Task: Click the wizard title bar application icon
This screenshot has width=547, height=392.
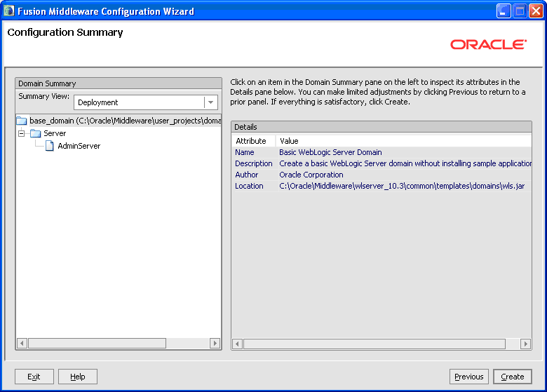Action: (x=8, y=11)
